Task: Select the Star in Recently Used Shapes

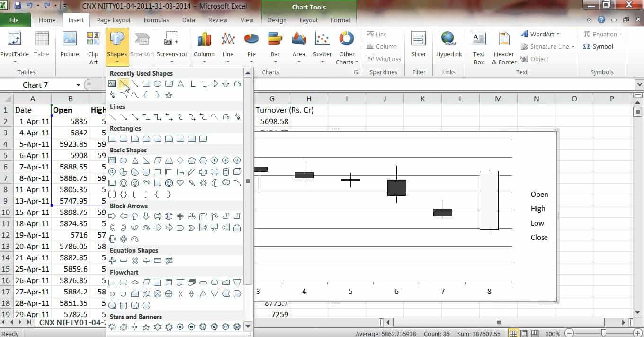Action: (169, 95)
